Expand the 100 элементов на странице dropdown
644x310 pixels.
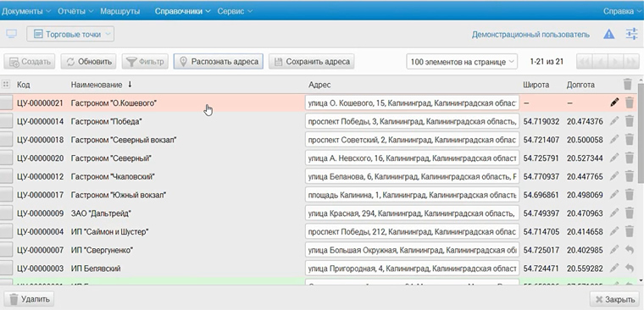[x=462, y=62]
